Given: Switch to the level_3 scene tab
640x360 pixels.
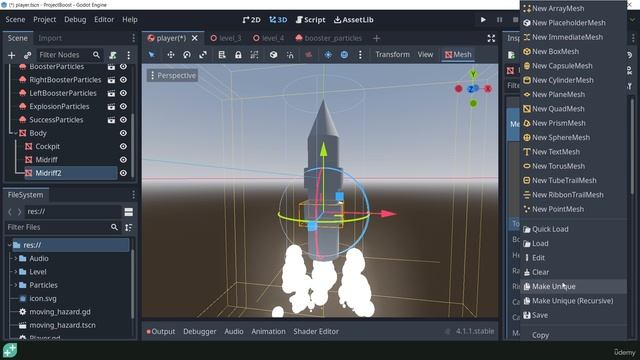Looking at the screenshot, I should 226,38.
